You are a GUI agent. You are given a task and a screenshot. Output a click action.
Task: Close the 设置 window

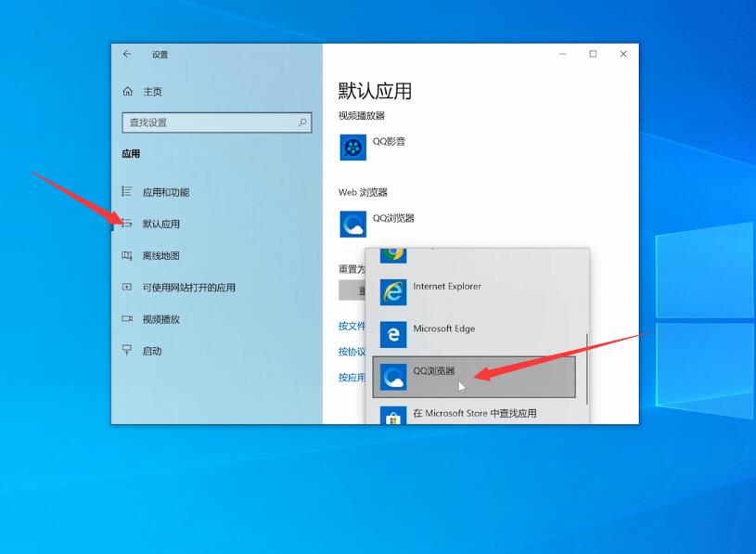tap(623, 54)
